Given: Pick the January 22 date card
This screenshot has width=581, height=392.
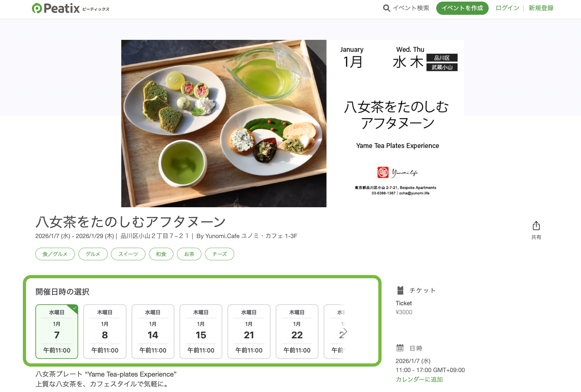Looking at the screenshot, I should (x=297, y=331).
